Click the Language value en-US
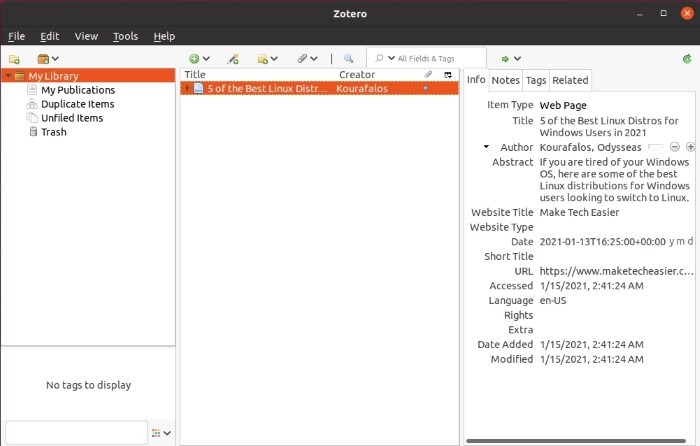Screen dimensions: 700x446 coord(553,300)
